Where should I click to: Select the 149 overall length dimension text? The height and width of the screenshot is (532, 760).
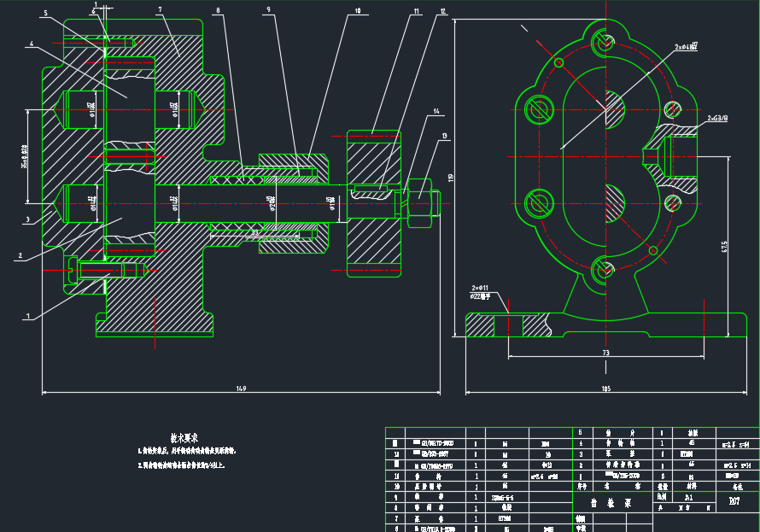pos(241,389)
